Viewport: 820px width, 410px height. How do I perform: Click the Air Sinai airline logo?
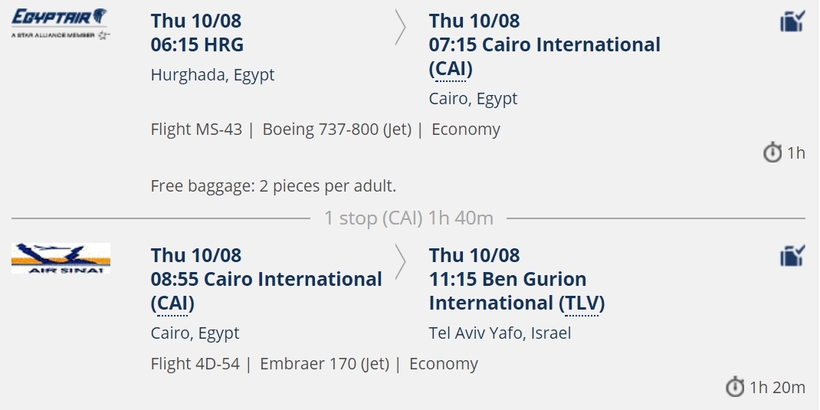(x=61, y=258)
